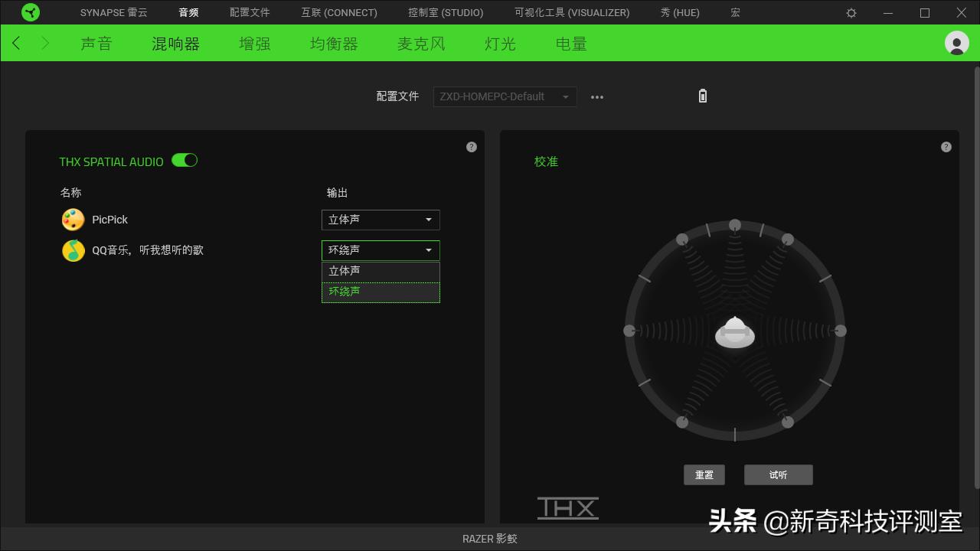980x551 pixels.
Task: Click the 试听 preview button
Action: (778, 474)
